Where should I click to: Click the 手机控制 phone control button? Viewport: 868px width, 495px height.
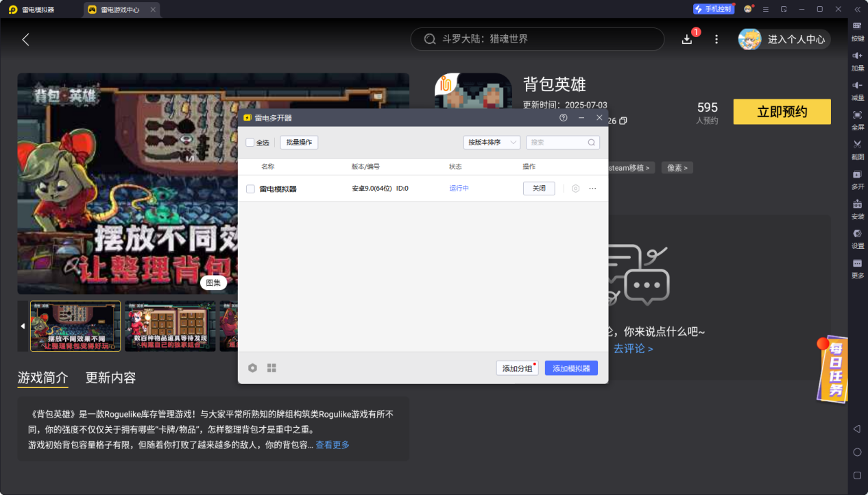[x=714, y=9]
